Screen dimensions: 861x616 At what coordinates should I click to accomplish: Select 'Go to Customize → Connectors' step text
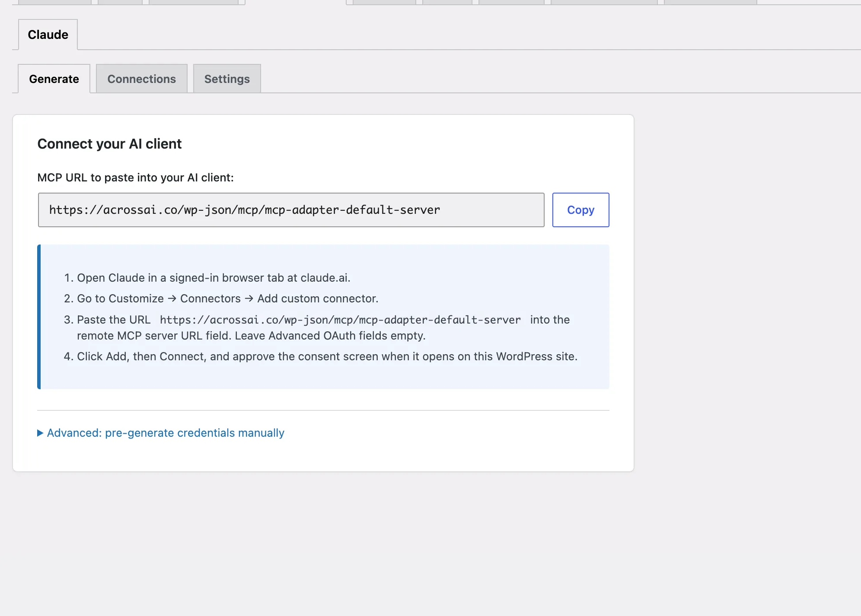[x=227, y=298]
